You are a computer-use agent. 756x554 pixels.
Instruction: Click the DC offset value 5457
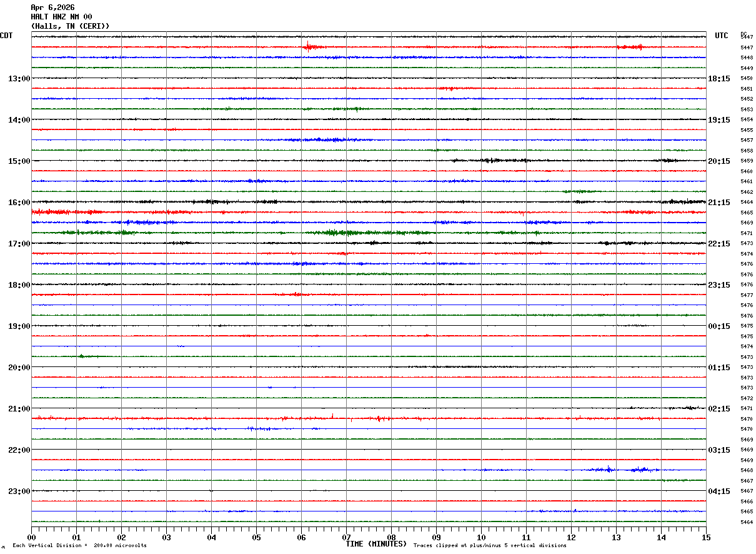pyautogui.click(x=747, y=141)
